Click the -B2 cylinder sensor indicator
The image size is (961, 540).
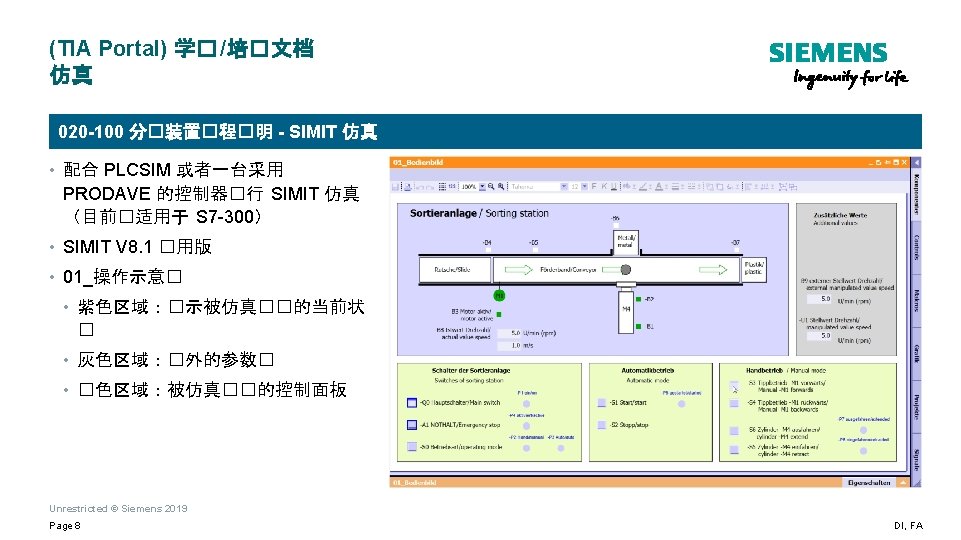pos(638,299)
